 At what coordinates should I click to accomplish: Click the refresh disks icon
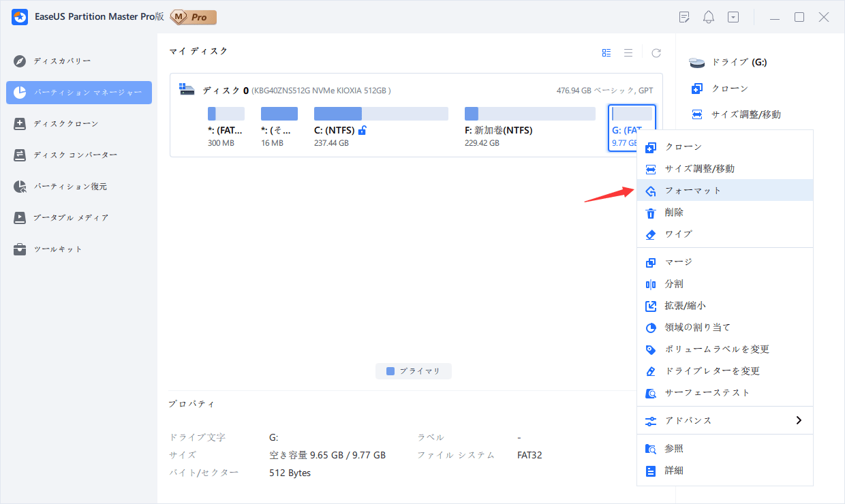[x=656, y=53]
